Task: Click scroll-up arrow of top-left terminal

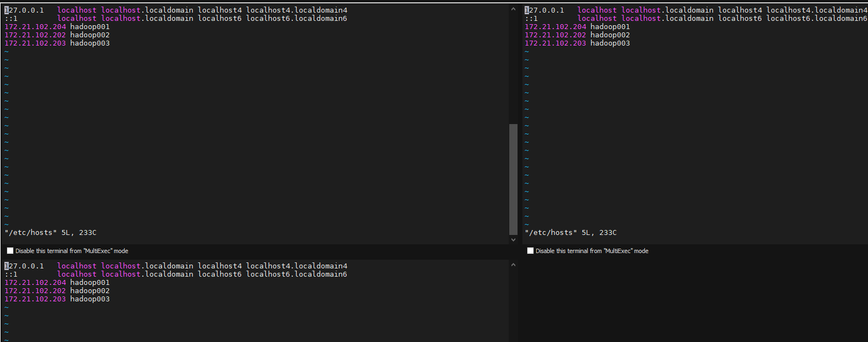Action: [x=513, y=9]
